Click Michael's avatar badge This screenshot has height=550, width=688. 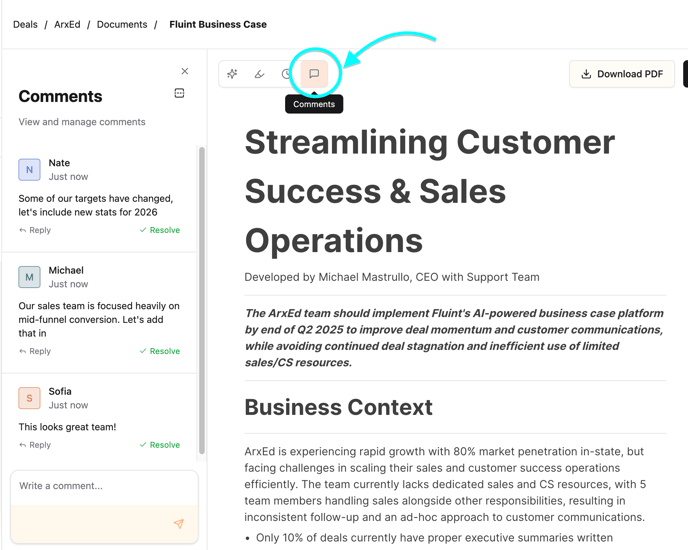click(29, 277)
